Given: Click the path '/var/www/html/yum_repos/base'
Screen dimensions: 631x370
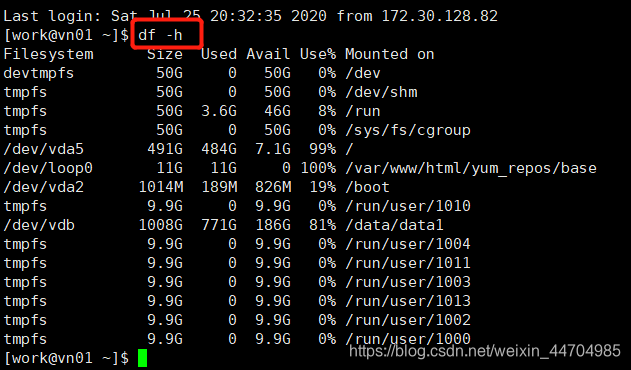Looking at the screenshot, I should [471, 168].
